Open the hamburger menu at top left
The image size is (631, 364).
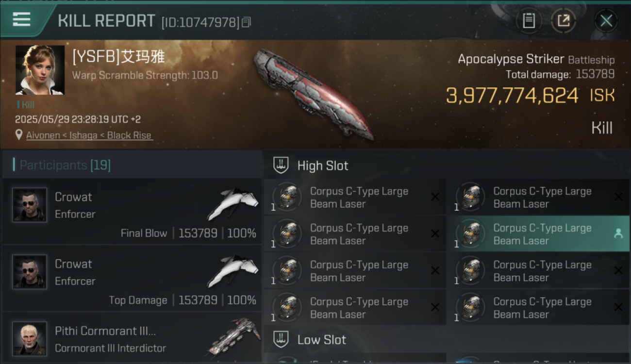22,19
